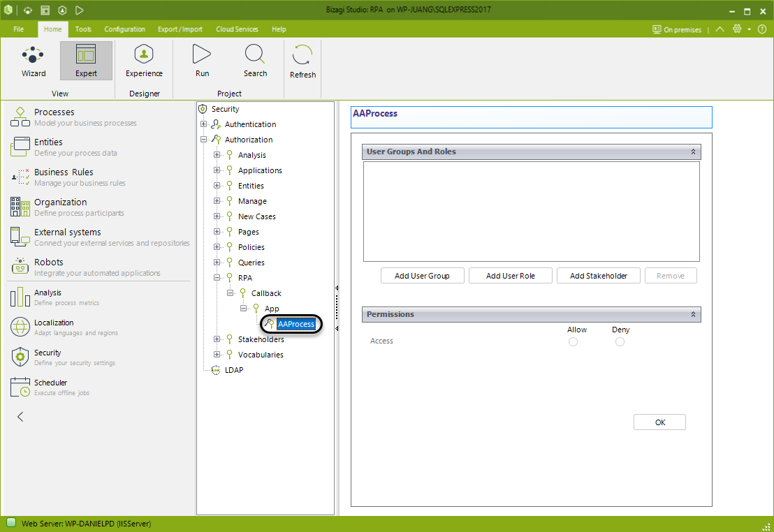Select the Security root tree node
Viewport: 774px width, 532px height.
[225, 109]
